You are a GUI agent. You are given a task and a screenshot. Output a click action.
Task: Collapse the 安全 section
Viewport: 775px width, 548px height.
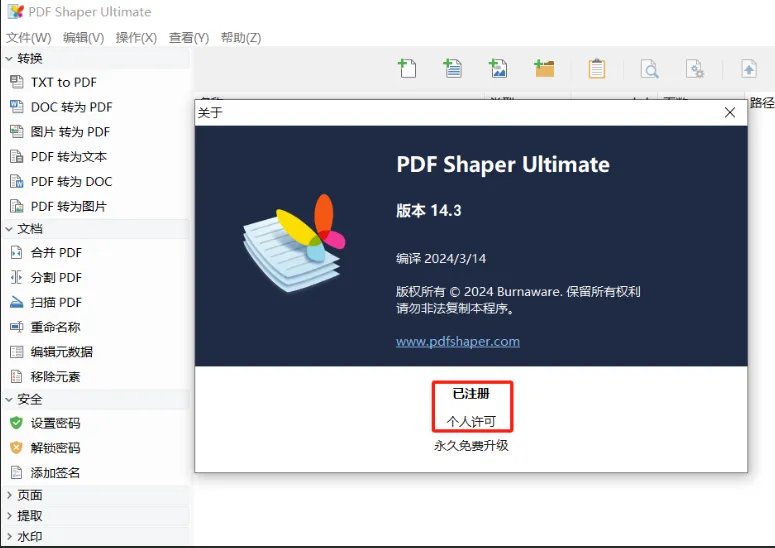coord(9,399)
